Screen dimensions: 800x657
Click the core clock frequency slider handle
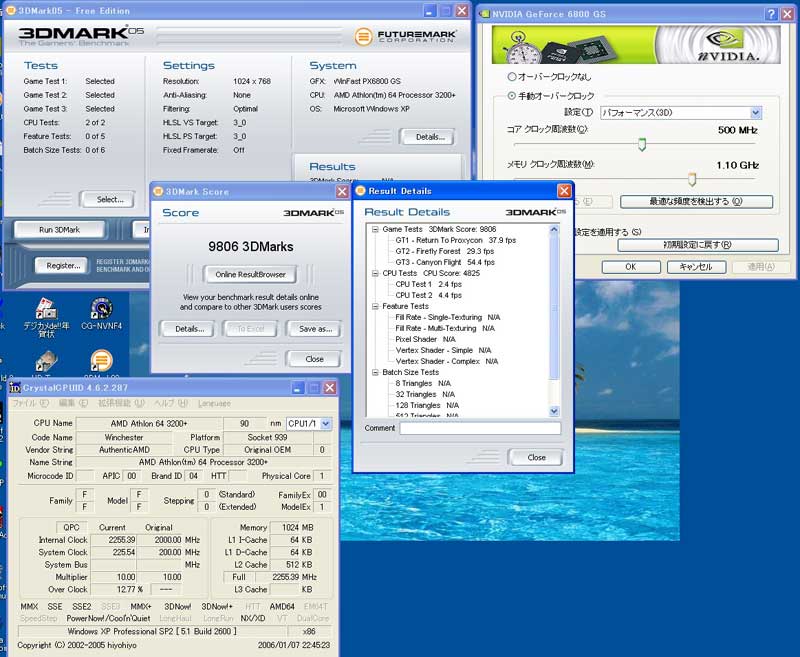coord(642,144)
